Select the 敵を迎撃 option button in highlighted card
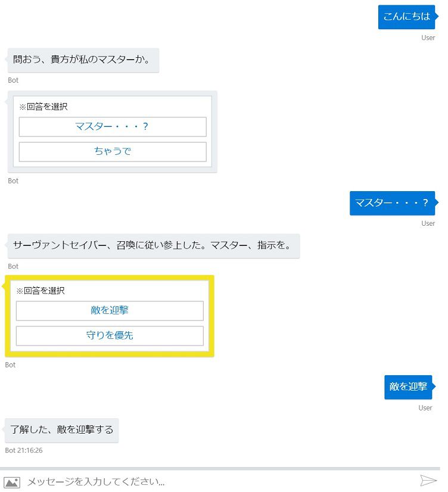The image size is (448, 492). click(x=110, y=310)
